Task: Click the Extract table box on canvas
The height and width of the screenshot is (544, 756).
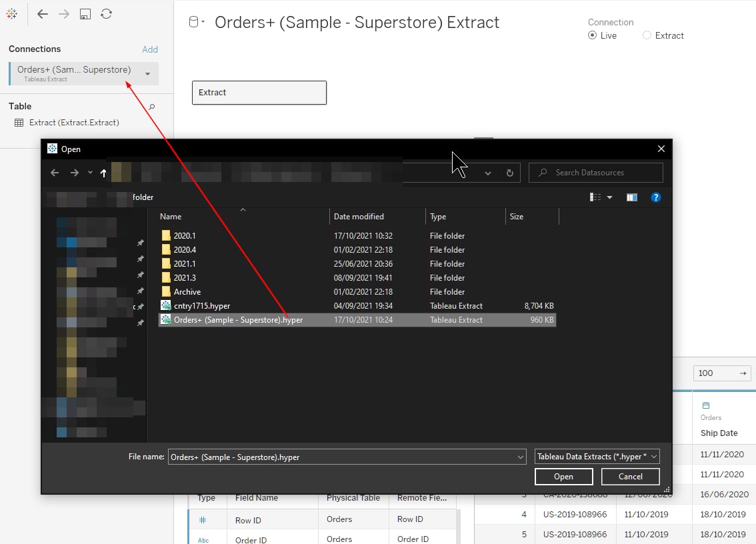Action: [259, 93]
